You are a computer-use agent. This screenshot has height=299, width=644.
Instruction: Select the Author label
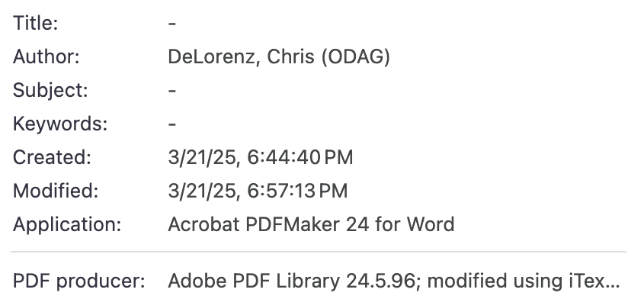[x=46, y=56]
